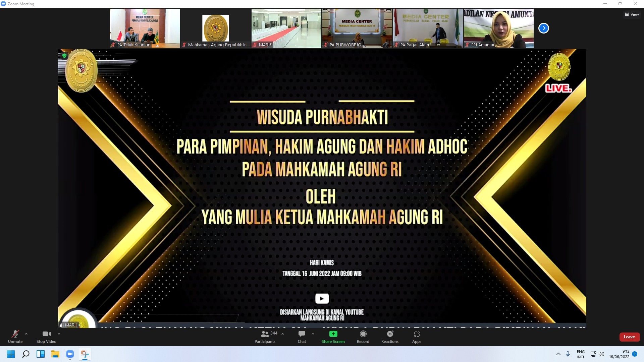644x362 pixels.
Task: Expand participants options caret
Action: pyautogui.click(x=283, y=334)
